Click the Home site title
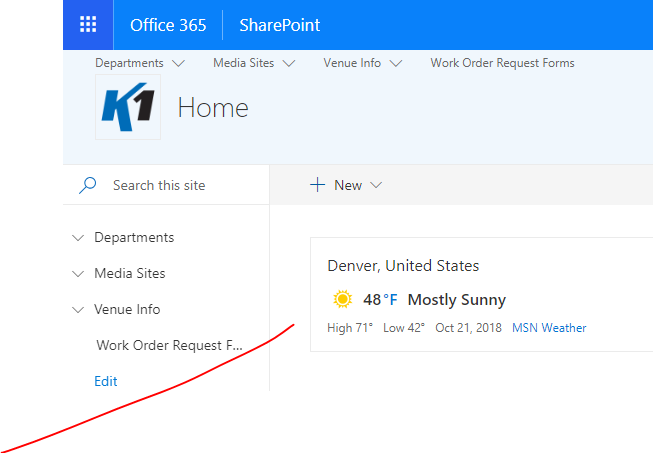 click(213, 108)
